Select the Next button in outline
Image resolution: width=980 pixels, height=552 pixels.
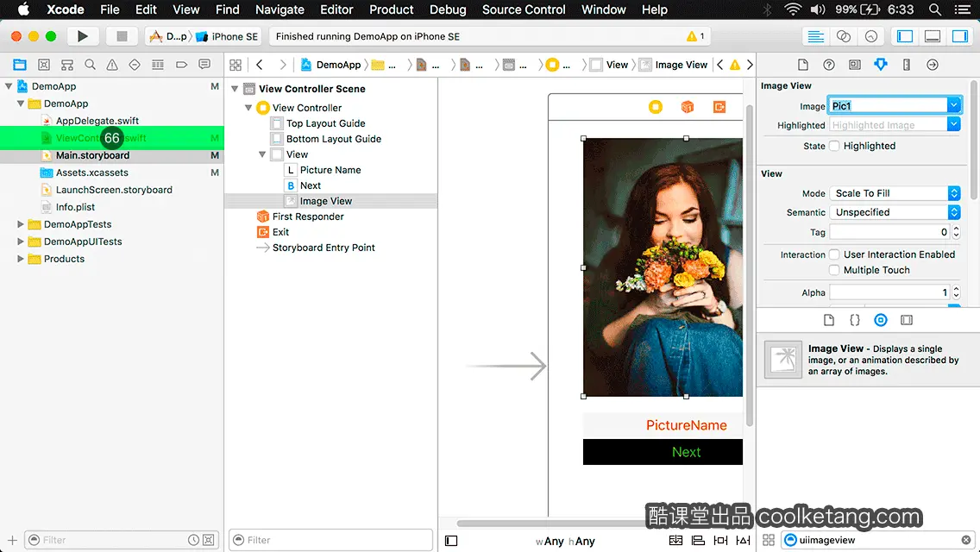pyautogui.click(x=311, y=185)
